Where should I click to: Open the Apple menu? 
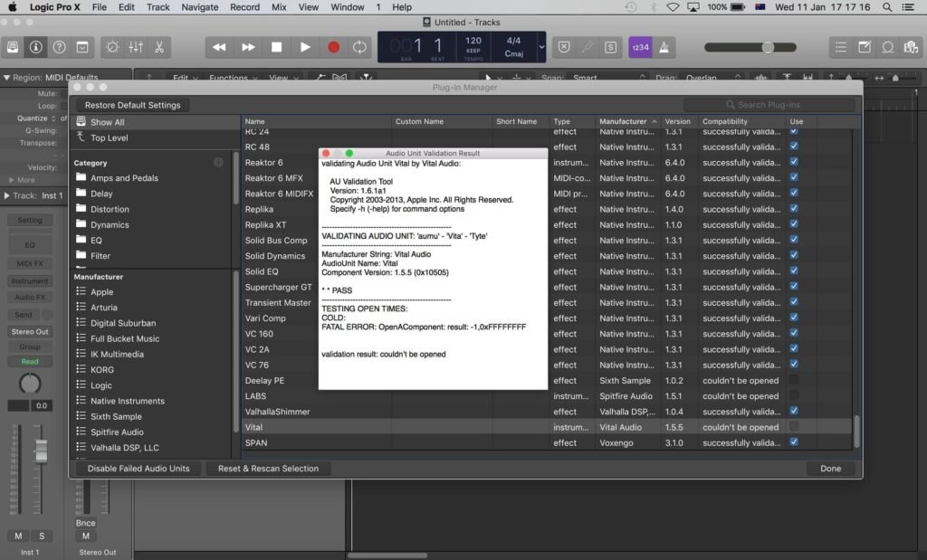point(12,7)
